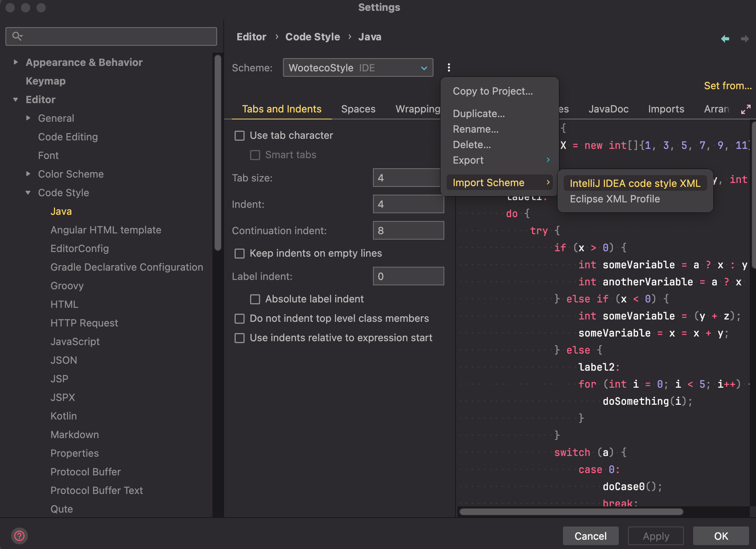Screen dimensions: 756x549
Task: Click the Import Scheme submenu arrow
Action: (x=548, y=182)
